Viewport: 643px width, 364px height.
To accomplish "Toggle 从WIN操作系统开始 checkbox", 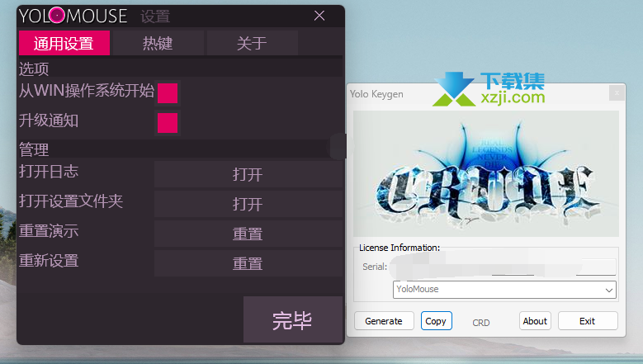I will click(x=168, y=93).
